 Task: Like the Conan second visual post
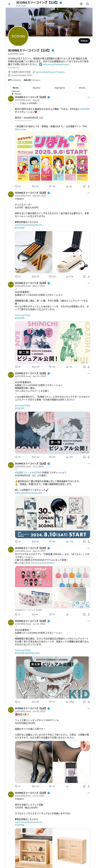coord(52,367)
